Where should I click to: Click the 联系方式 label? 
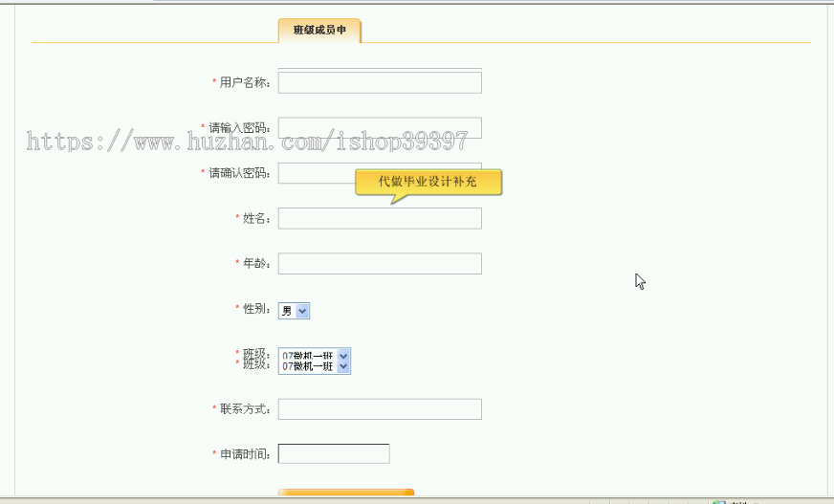(x=245, y=409)
